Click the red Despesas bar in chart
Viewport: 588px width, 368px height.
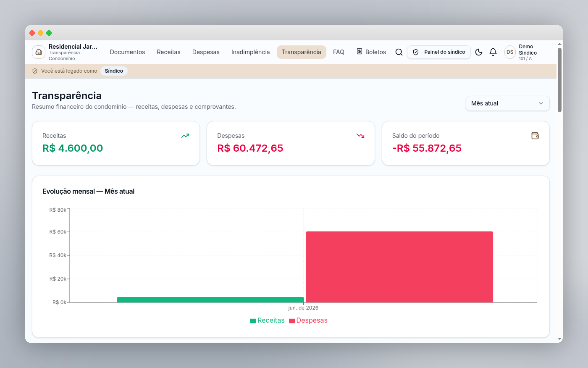[x=399, y=267]
